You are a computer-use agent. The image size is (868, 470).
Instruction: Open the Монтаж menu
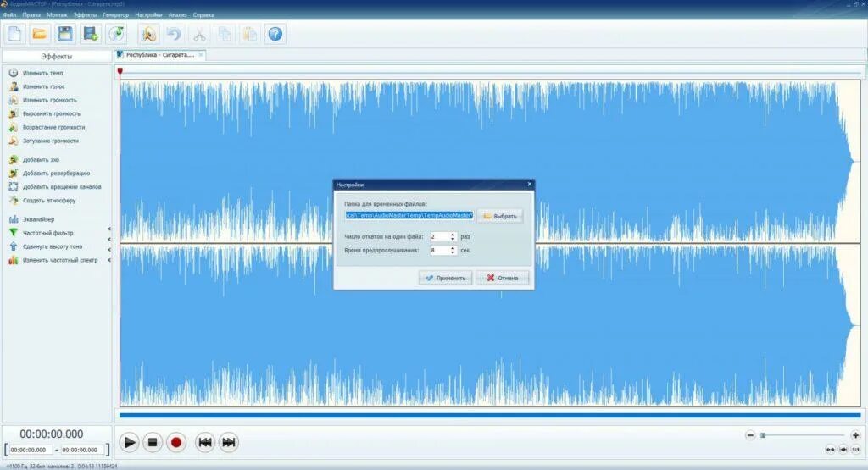click(x=57, y=15)
